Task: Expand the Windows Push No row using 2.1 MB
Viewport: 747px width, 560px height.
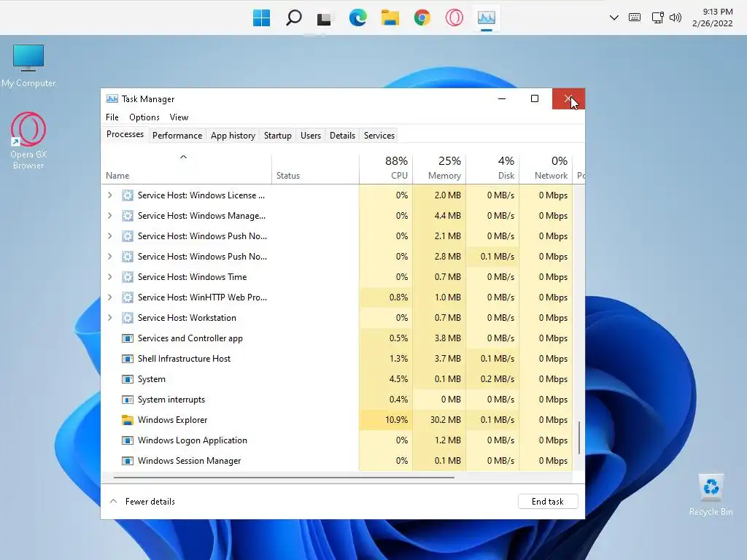Action: point(110,236)
